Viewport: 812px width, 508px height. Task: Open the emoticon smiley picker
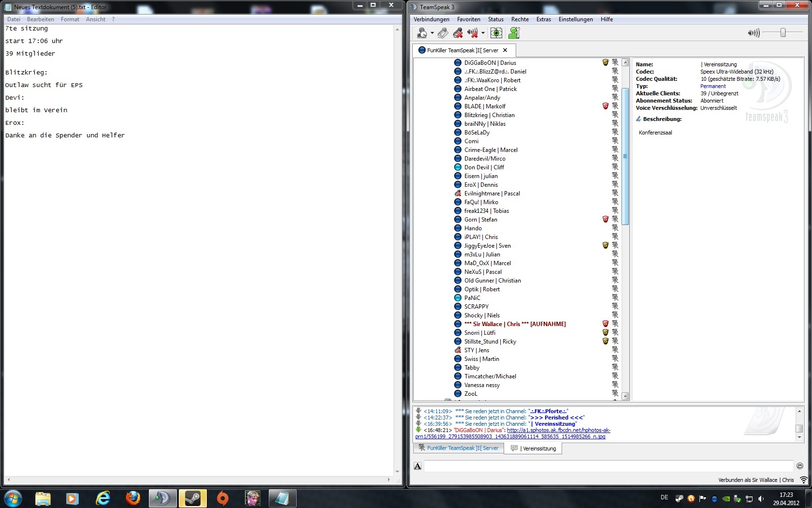[800, 466]
